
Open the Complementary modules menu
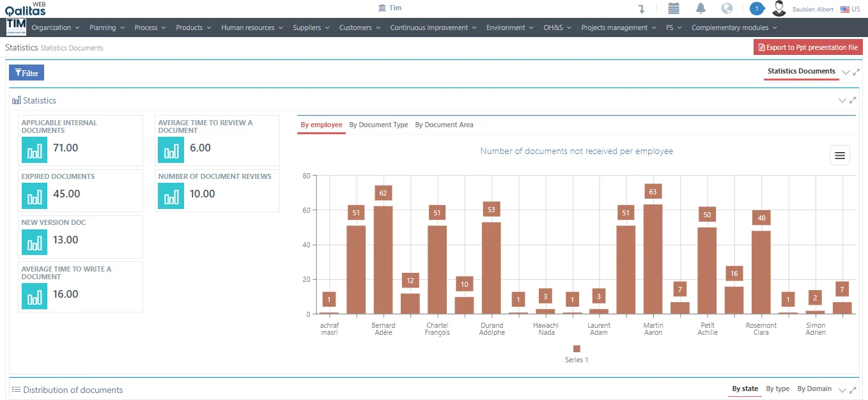click(x=734, y=27)
